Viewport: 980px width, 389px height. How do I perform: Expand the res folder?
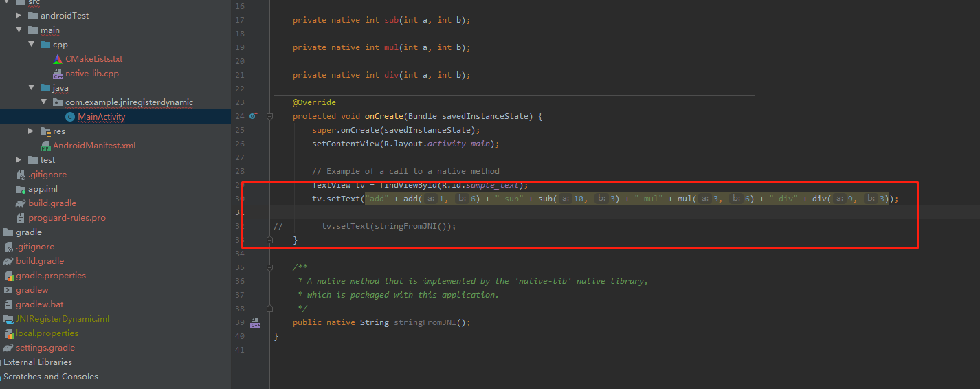32,131
